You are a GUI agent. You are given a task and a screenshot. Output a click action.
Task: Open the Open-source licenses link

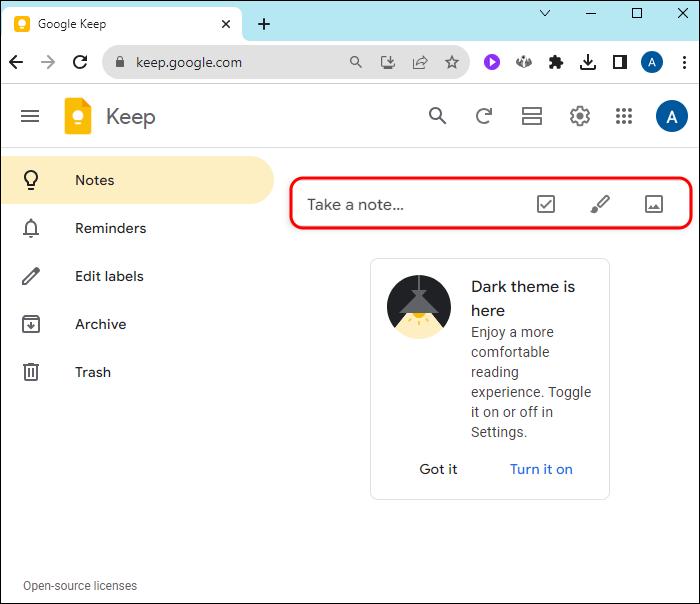coord(80,586)
